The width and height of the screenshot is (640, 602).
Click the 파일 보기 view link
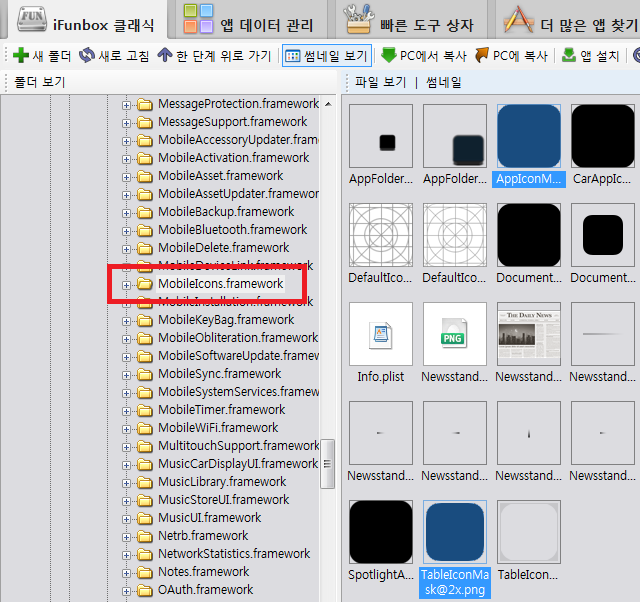click(380, 82)
